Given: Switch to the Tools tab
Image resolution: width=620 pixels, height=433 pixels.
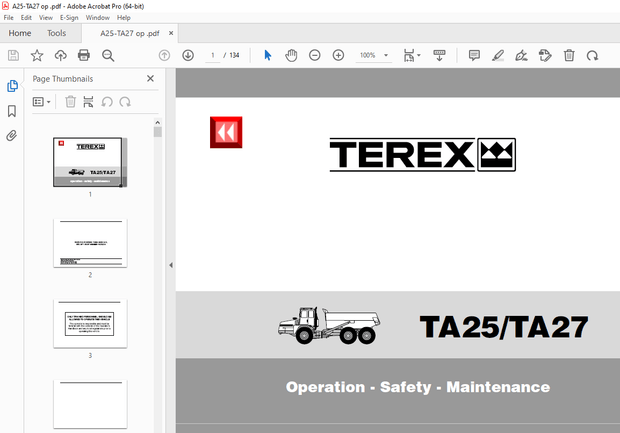Looking at the screenshot, I should tap(57, 33).
